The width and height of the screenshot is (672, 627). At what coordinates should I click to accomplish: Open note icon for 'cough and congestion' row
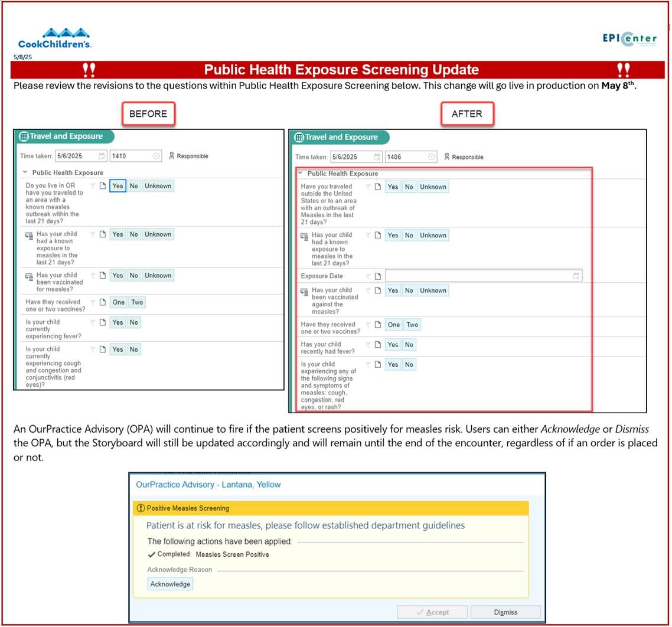coord(102,350)
